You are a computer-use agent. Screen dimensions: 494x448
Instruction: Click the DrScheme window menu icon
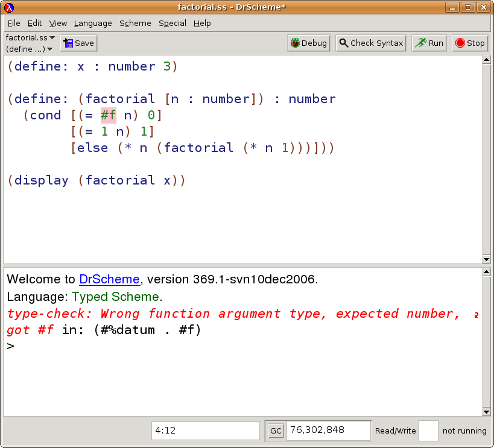[x=8, y=7]
